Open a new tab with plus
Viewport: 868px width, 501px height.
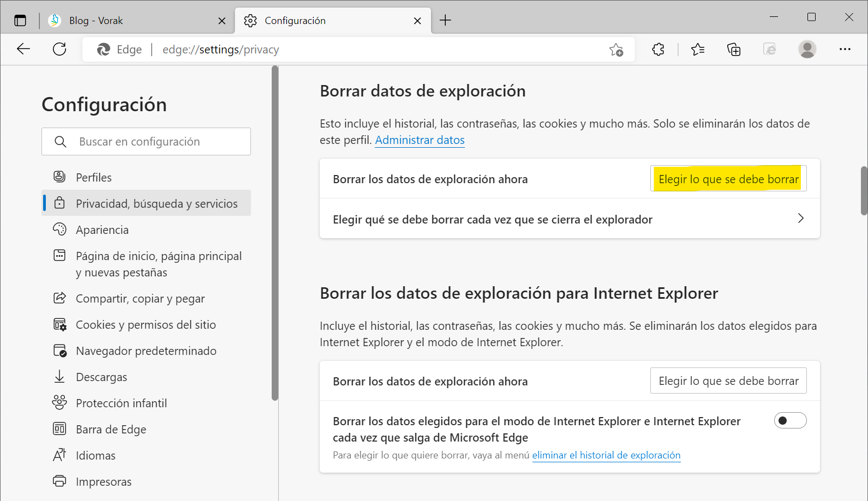point(445,21)
